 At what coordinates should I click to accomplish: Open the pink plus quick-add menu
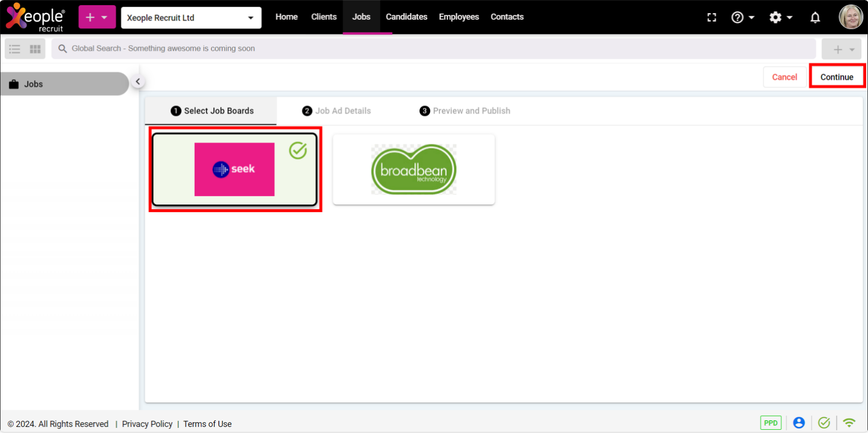(97, 17)
